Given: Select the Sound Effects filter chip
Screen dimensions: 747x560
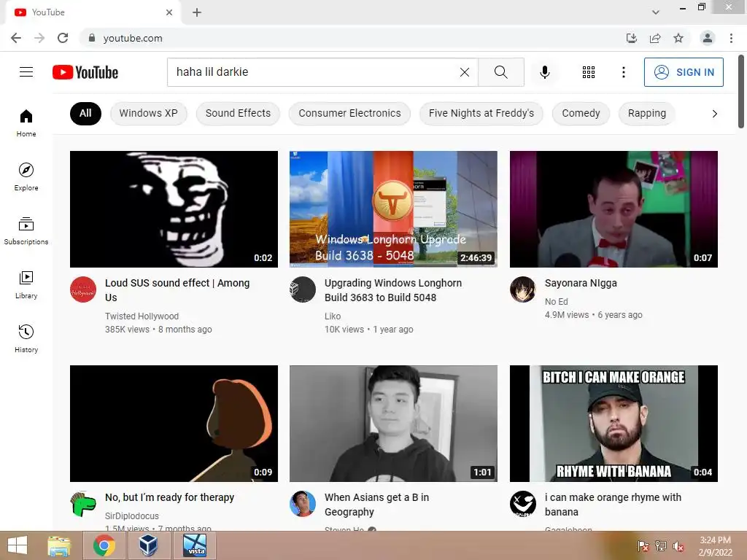Looking at the screenshot, I should click(238, 113).
